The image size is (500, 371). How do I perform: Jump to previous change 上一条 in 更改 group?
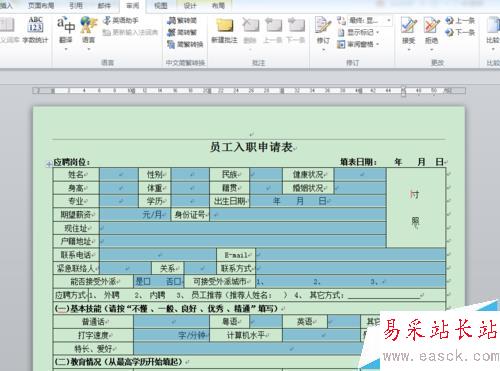460,21
